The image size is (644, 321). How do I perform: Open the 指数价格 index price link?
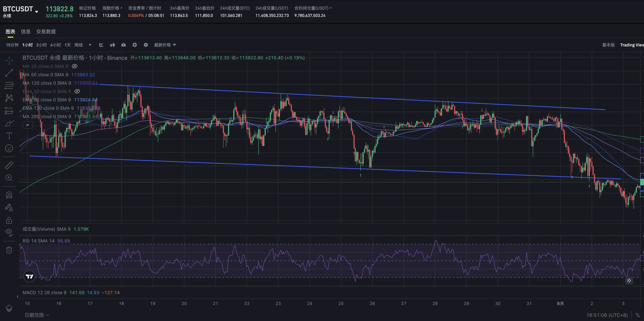click(x=112, y=8)
